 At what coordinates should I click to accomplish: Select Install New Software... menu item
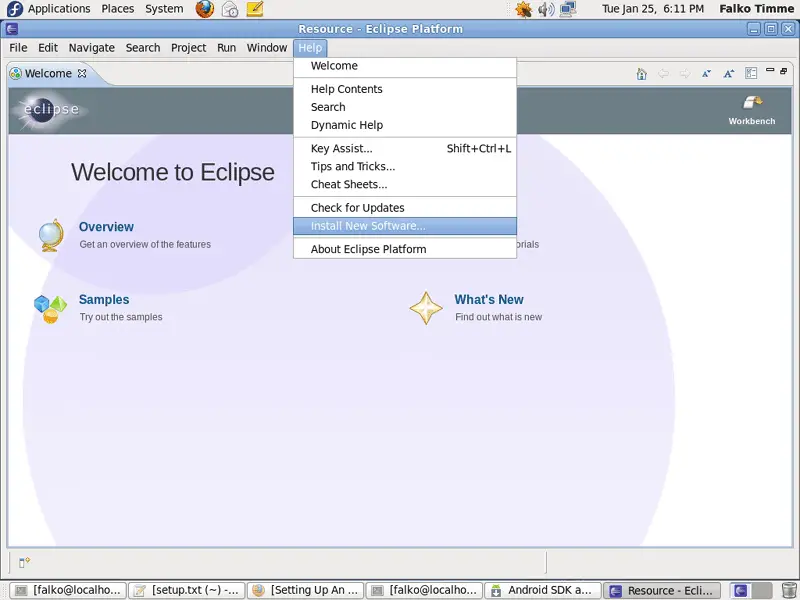[x=405, y=226]
